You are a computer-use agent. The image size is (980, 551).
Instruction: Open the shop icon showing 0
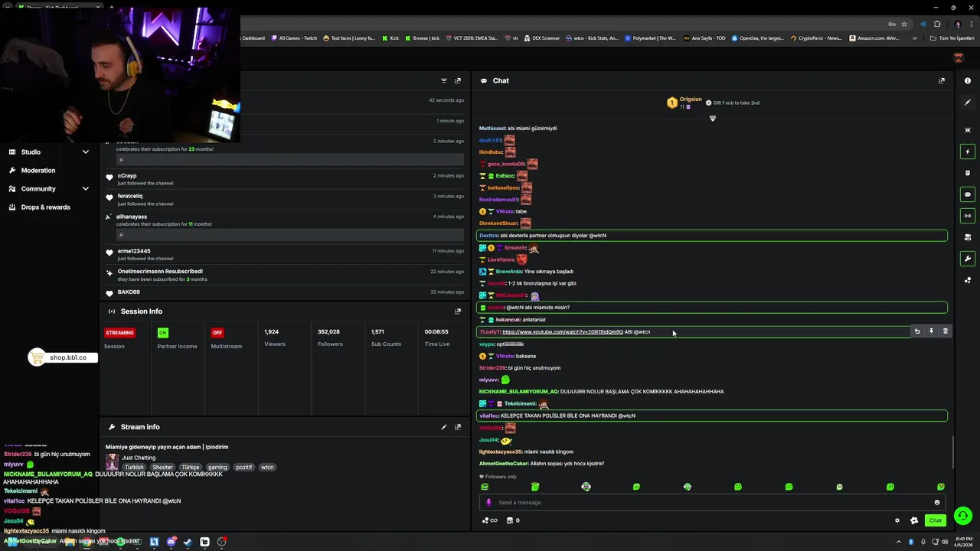coord(513,520)
